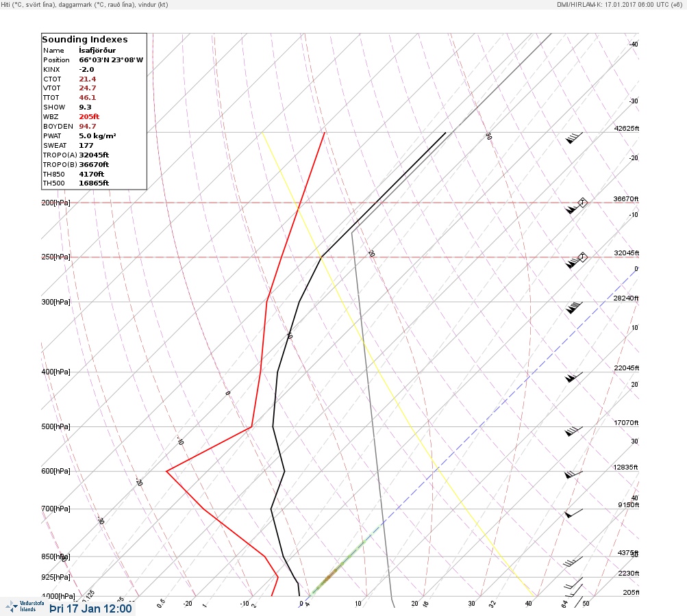Click the 700[hPa] pressure label
Image resolution: width=687 pixels, height=616 pixels.
pyautogui.click(x=55, y=509)
